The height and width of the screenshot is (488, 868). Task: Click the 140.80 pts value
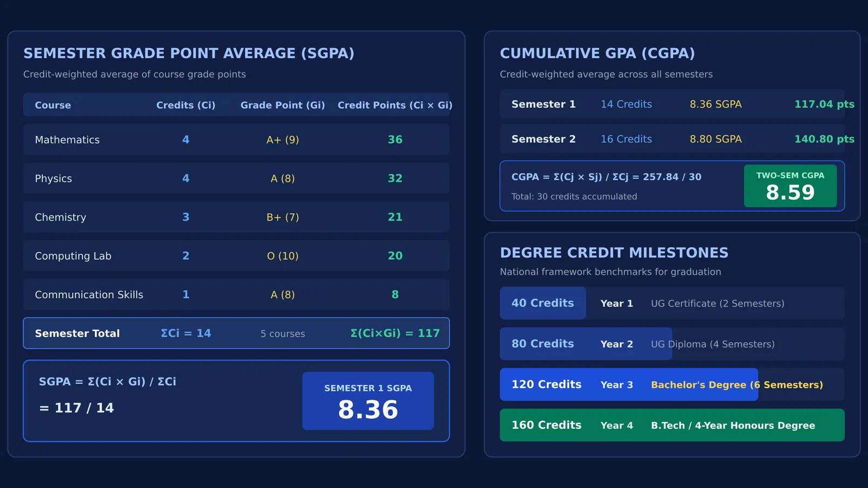pyautogui.click(x=825, y=139)
